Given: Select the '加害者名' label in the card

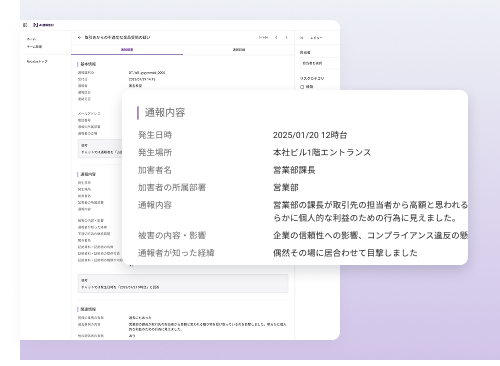Looking at the screenshot, I should [x=155, y=170].
